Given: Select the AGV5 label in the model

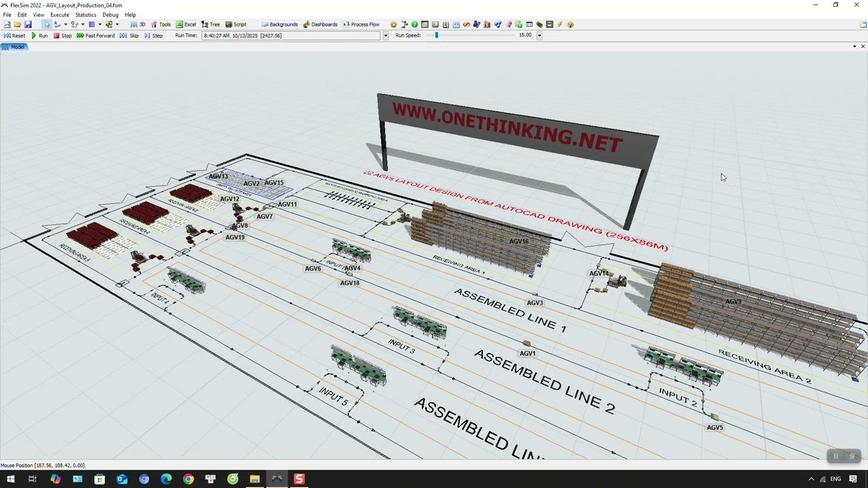Looking at the screenshot, I should (x=715, y=428).
